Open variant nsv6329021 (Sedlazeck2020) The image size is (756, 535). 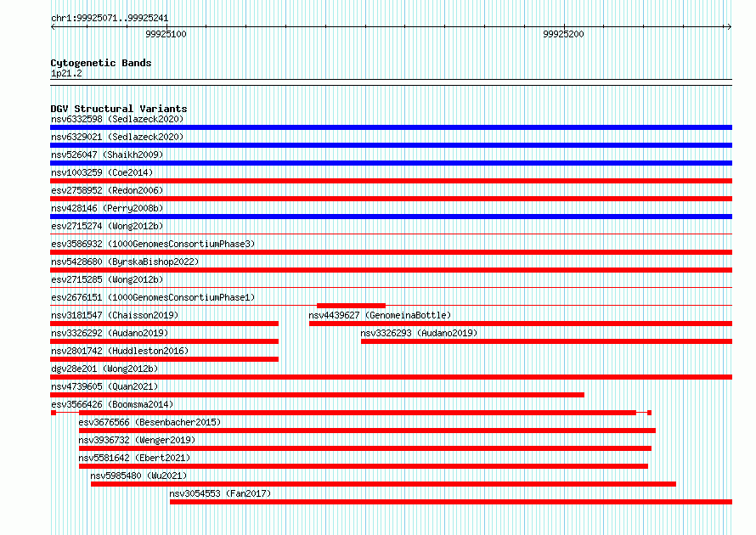[117, 137]
